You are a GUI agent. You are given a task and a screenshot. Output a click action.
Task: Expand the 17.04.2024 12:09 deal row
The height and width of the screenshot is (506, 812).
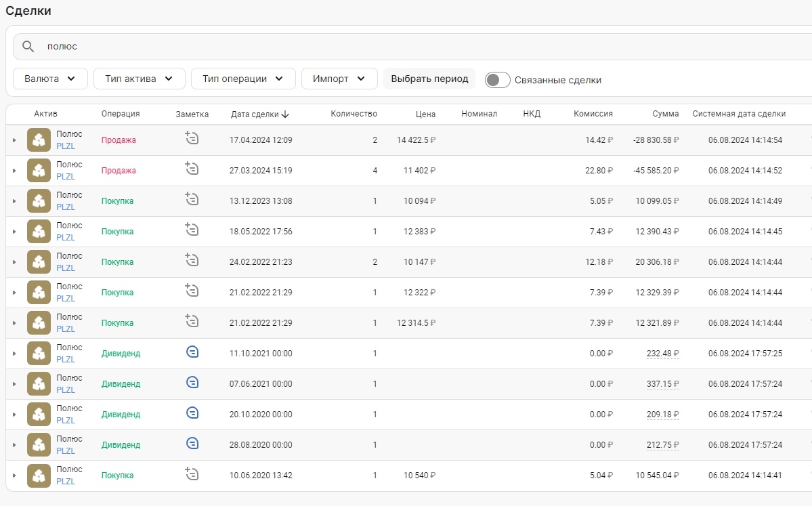[x=14, y=140]
